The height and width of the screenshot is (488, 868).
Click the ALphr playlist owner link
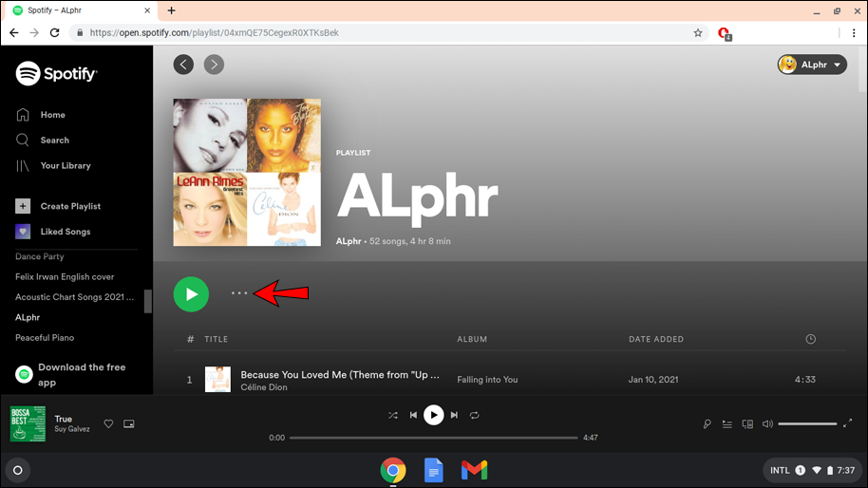[x=349, y=241]
